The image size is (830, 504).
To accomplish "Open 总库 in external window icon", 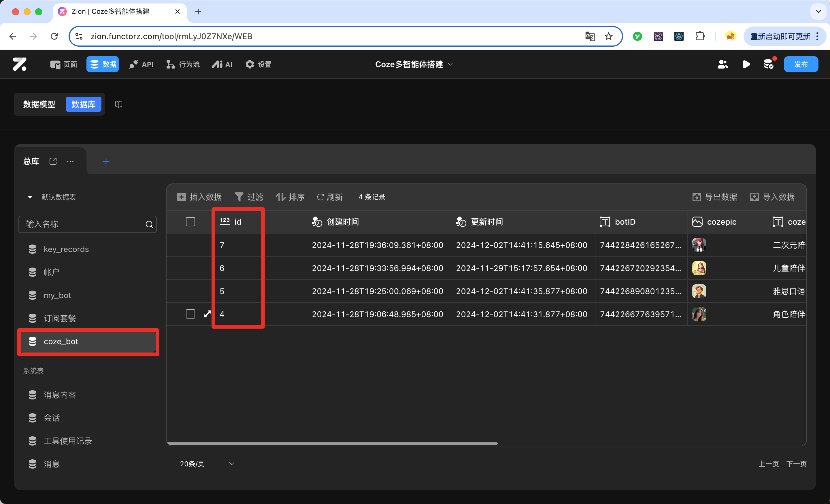I will [53, 161].
